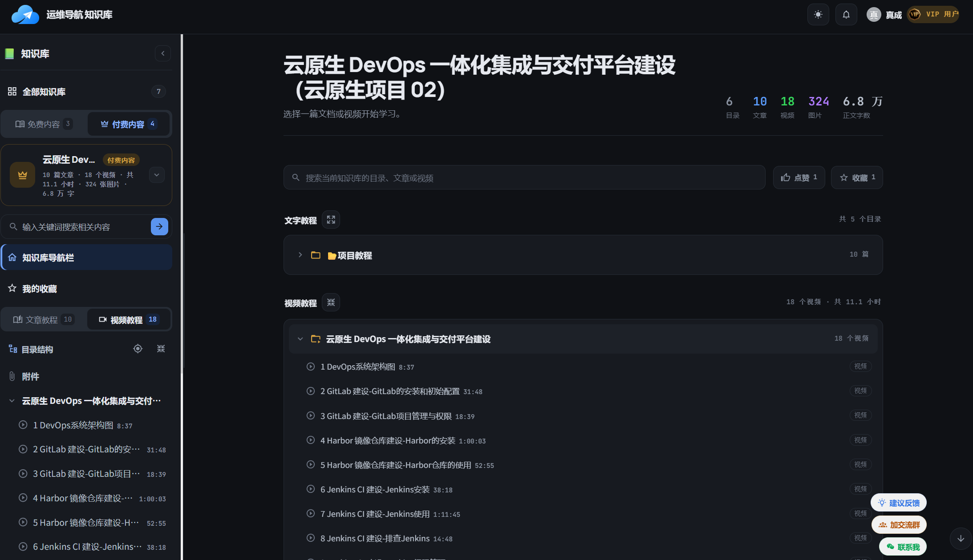Switch to 免费内容 tab

click(x=44, y=124)
